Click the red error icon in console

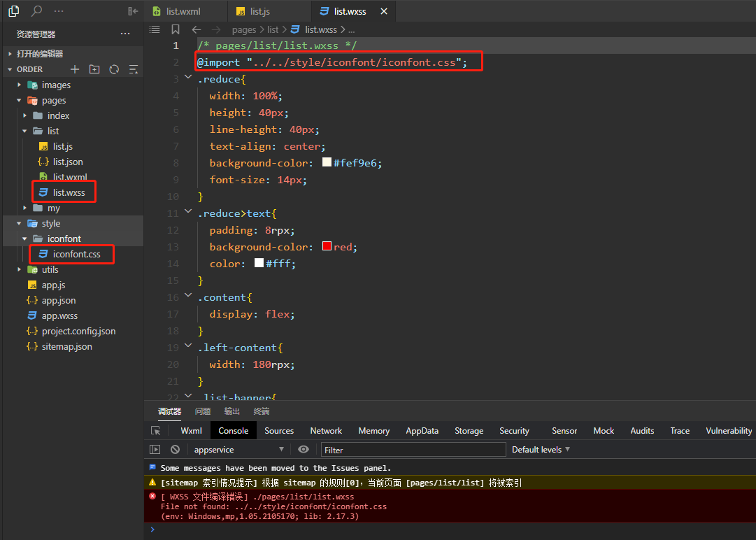[152, 496]
